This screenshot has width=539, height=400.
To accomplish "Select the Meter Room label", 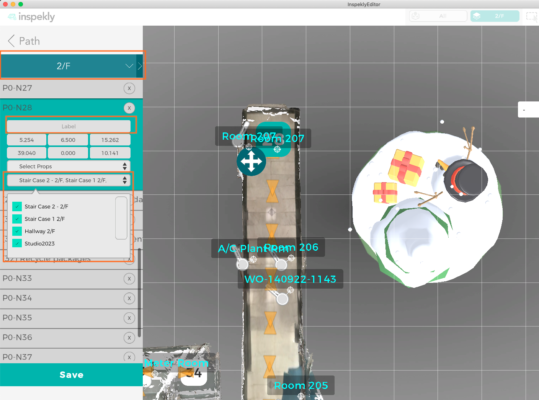I will [x=176, y=363].
